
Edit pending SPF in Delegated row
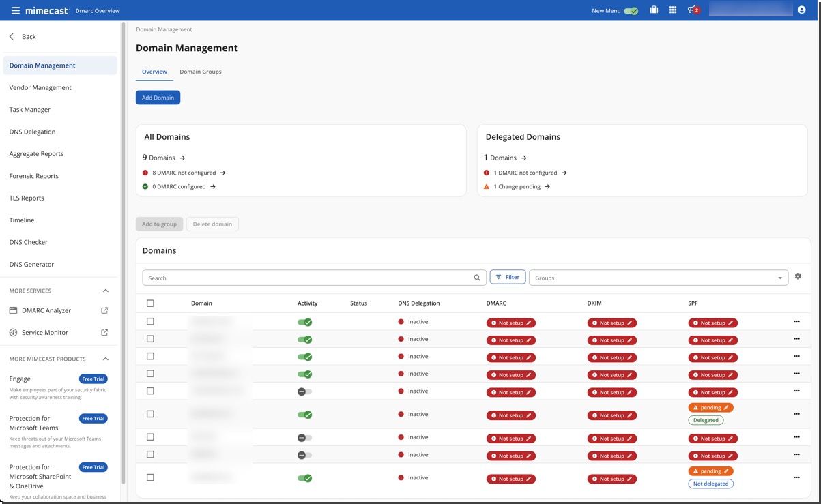coord(726,408)
